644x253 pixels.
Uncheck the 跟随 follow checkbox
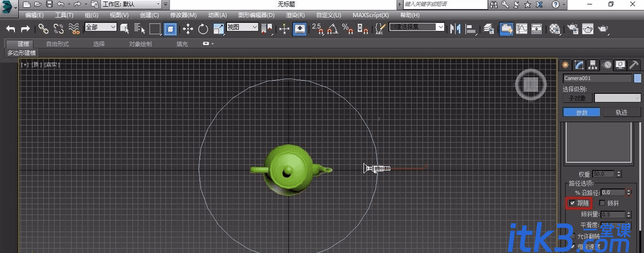point(572,203)
